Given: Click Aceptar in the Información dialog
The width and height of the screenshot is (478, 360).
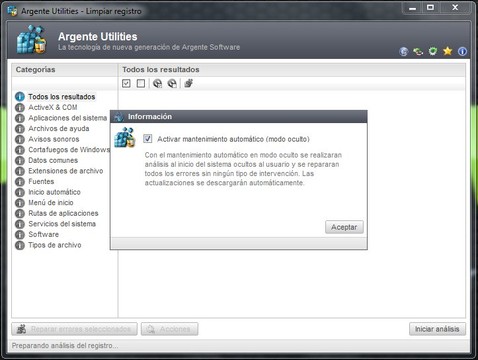Looking at the screenshot, I should (x=344, y=227).
